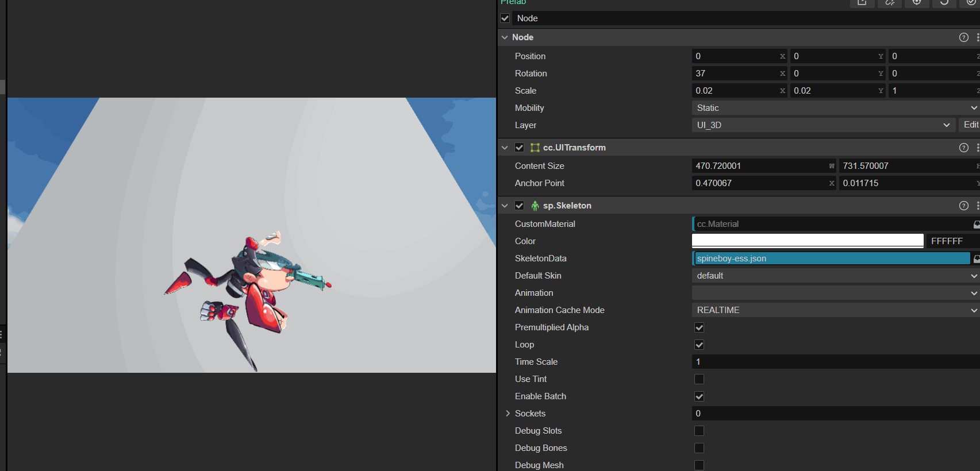
Task: Open help for cc.UITransform component
Action: click(x=964, y=148)
